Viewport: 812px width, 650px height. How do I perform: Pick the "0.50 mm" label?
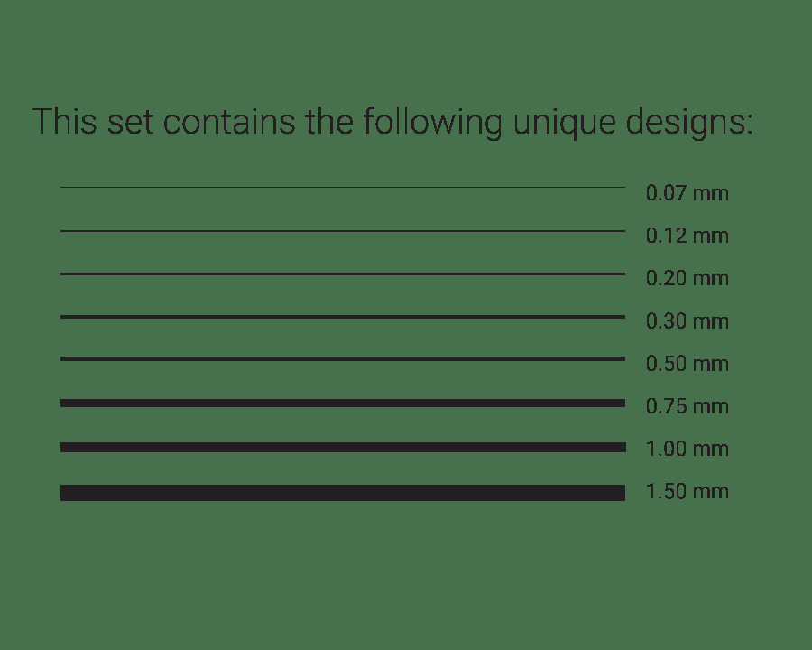pyautogui.click(x=687, y=365)
